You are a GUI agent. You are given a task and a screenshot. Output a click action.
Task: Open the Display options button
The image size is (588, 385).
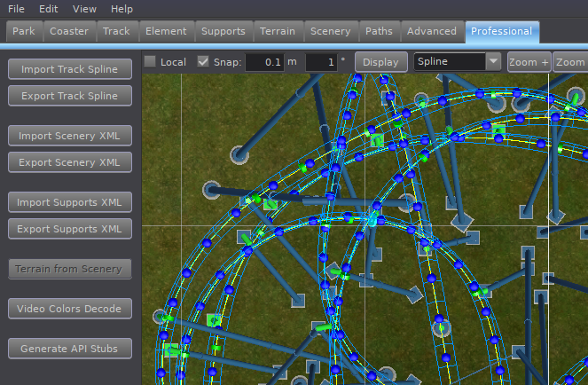[380, 62]
